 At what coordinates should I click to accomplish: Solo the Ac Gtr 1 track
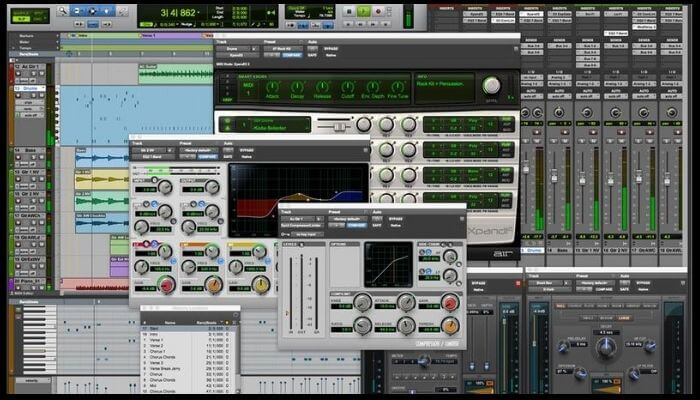pos(33,74)
